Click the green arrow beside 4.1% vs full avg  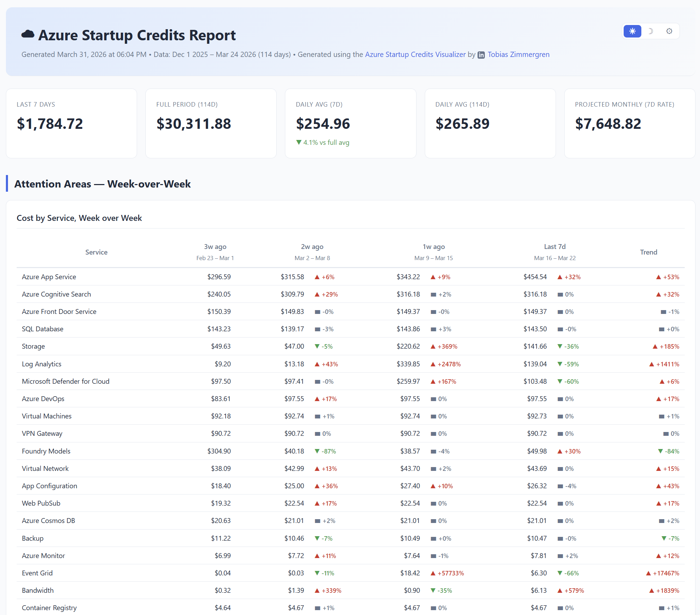pos(298,142)
